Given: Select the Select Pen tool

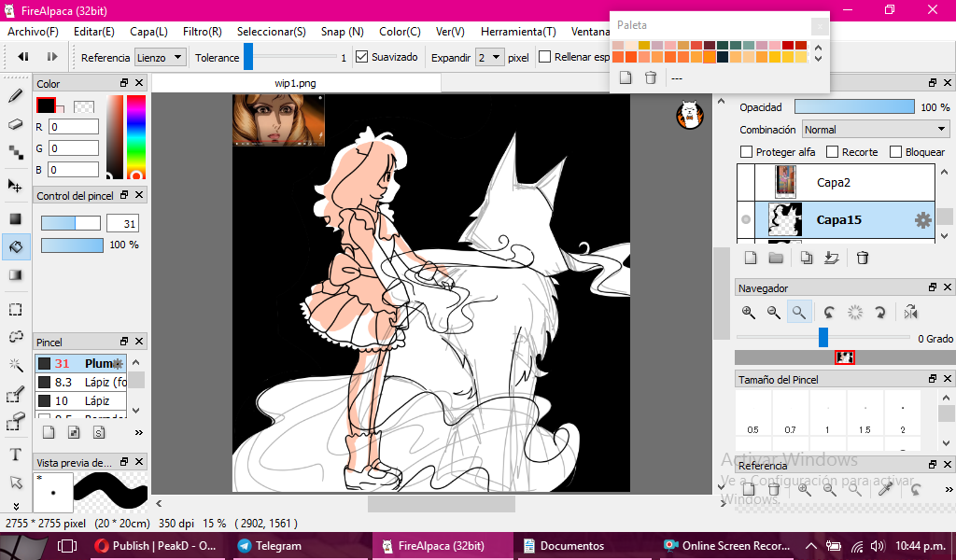Looking at the screenshot, I should (x=16, y=395).
